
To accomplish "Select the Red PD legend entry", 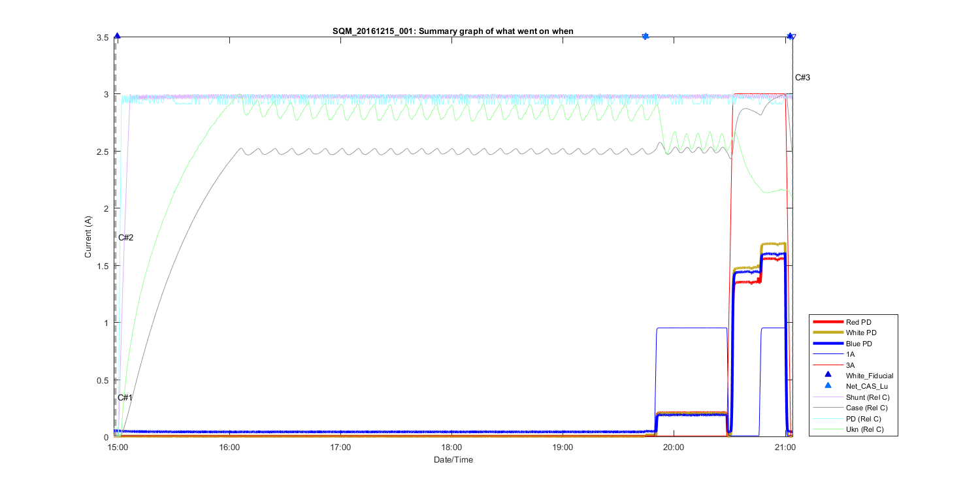I will (858, 322).
